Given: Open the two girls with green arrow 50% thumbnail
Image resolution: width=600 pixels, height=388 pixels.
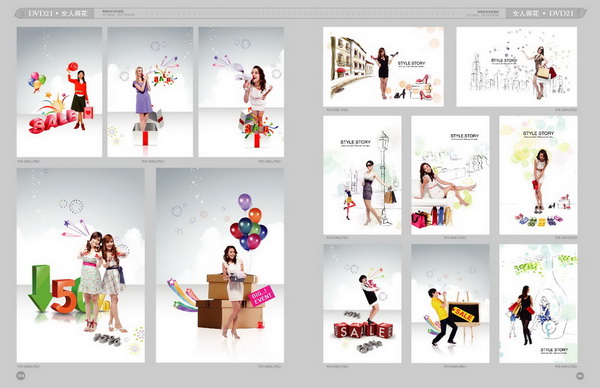Looking at the screenshot, I should tap(81, 265).
